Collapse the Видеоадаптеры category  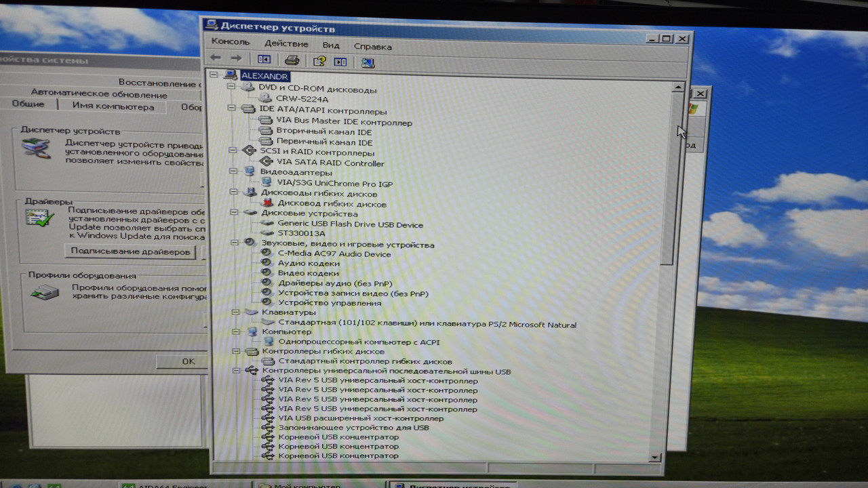click(x=233, y=171)
